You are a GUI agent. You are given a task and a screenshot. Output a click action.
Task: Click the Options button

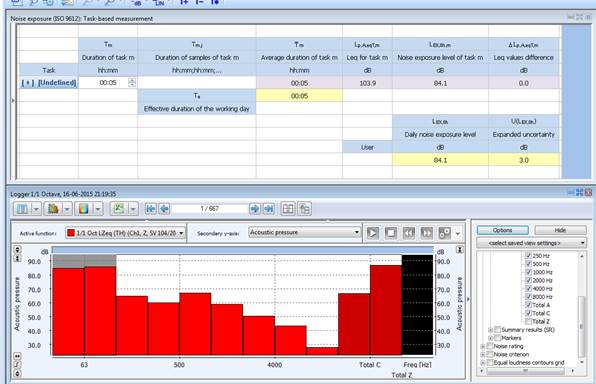[x=502, y=230]
